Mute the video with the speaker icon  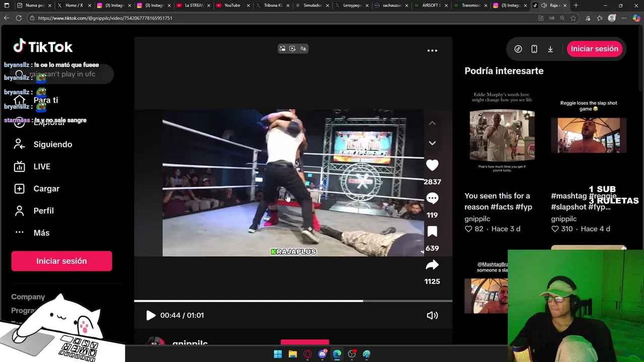[x=432, y=315]
